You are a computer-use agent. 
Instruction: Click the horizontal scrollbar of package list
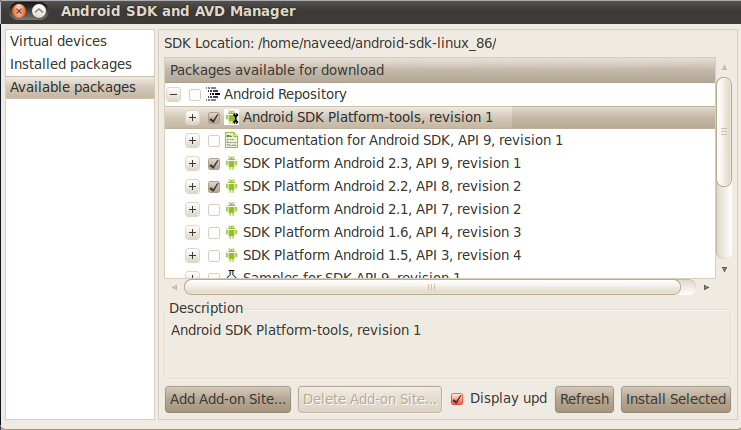point(432,287)
